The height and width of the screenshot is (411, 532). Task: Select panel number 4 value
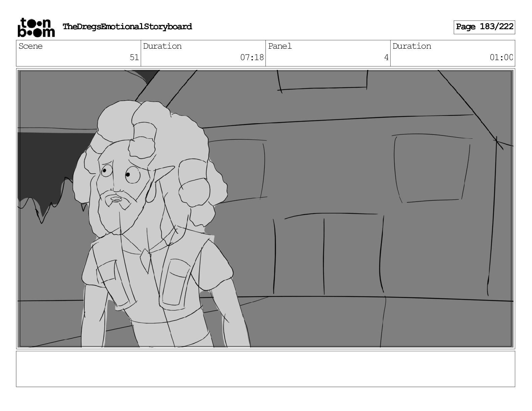point(386,58)
